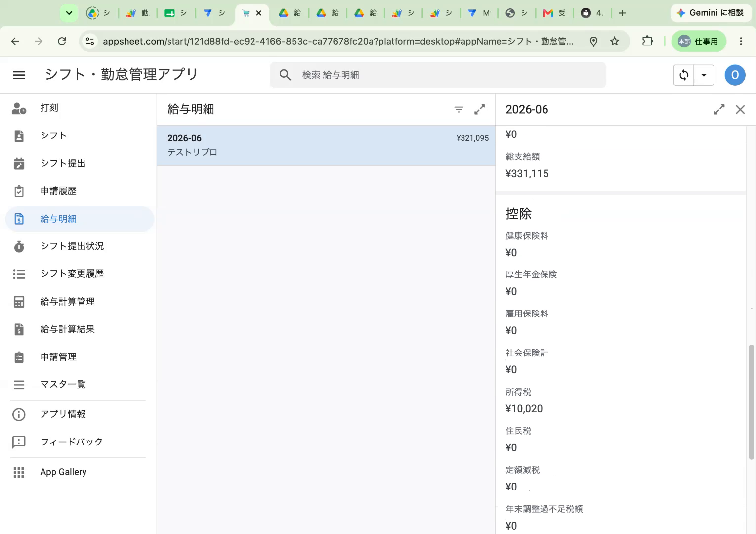The width and height of the screenshot is (756, 534).
Task: Click the 給与明細 document icon
Action: 19,219
